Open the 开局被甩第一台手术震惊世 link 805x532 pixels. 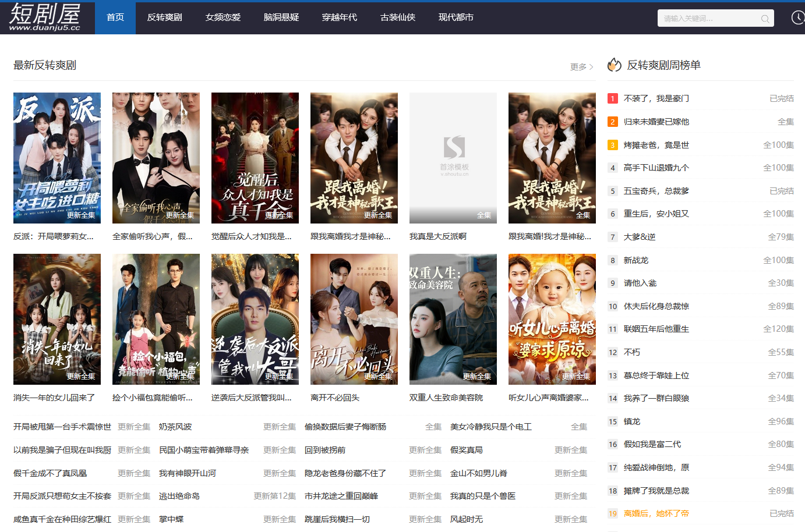(x=62, y=427)
